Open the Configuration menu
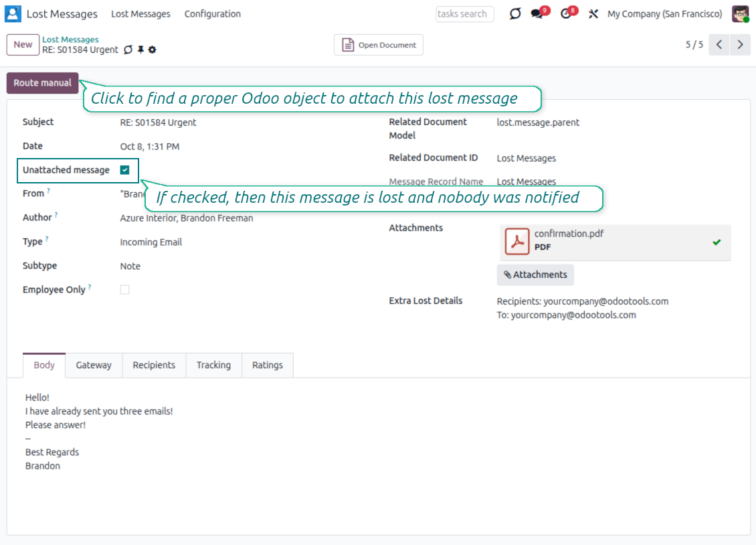This screenshot has height=545, width=756. (212, 14)
